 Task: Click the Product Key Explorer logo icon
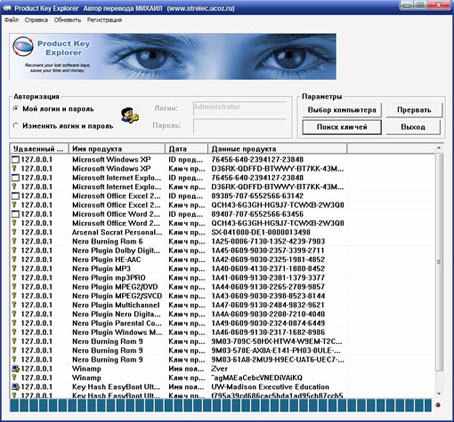pyautogui.click(x=23, y=46)
